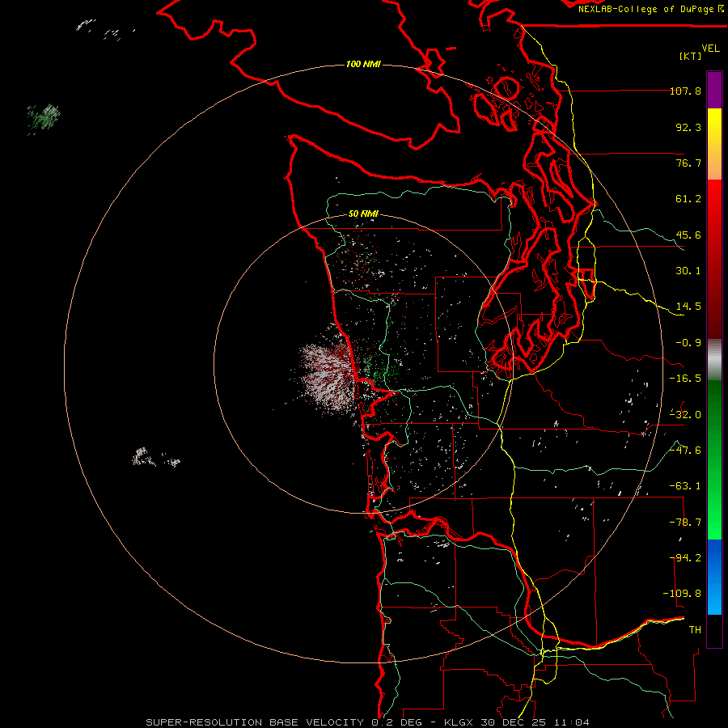This screenshot has height=728, width=728.
Task: Pick the bright red velocity bar segment
Action: [714, 206]
